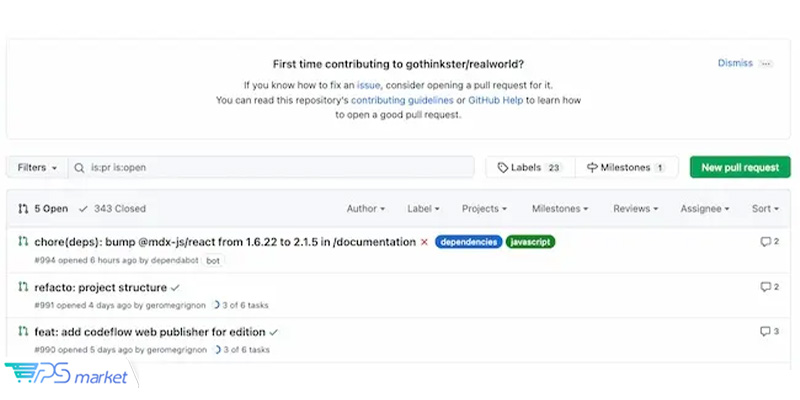
Task: Click '3 of 6 tasks' text on PR #991
Action: [x=246, y=306]
